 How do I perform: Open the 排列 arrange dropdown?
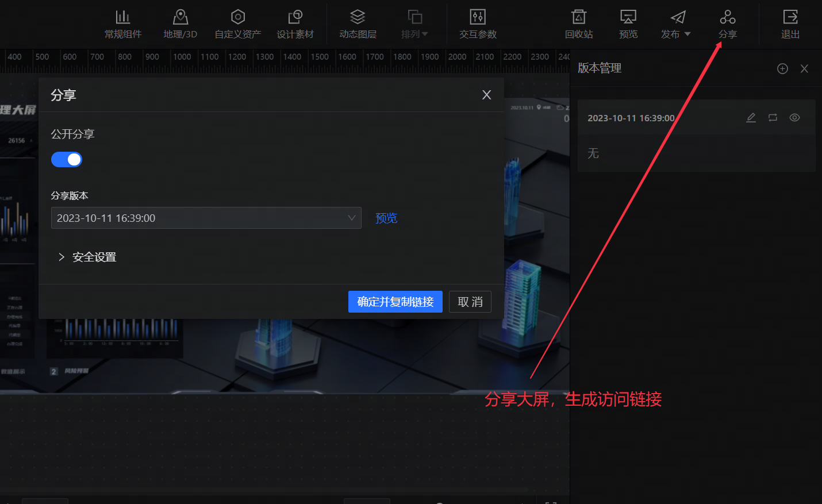tap(414, 23)
